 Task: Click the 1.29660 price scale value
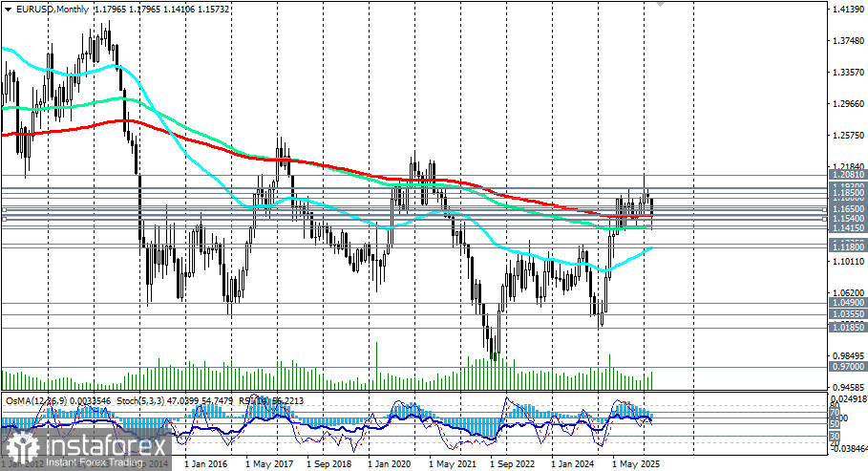[848, 104]
